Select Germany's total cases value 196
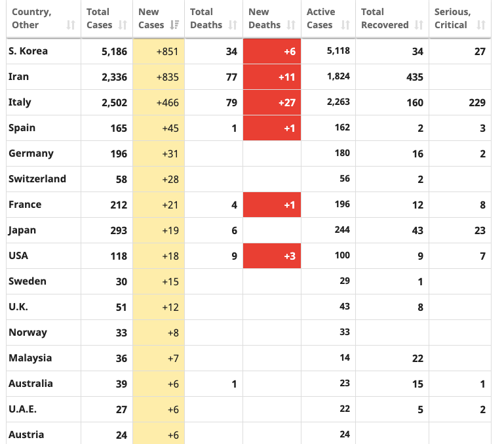This screenshot has width=504, height=444. tap(119, 153)
